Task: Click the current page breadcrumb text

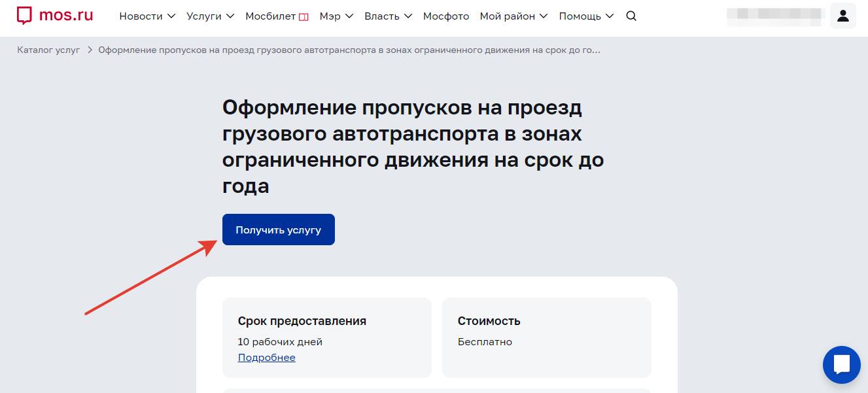Action: tap(349, 50)
